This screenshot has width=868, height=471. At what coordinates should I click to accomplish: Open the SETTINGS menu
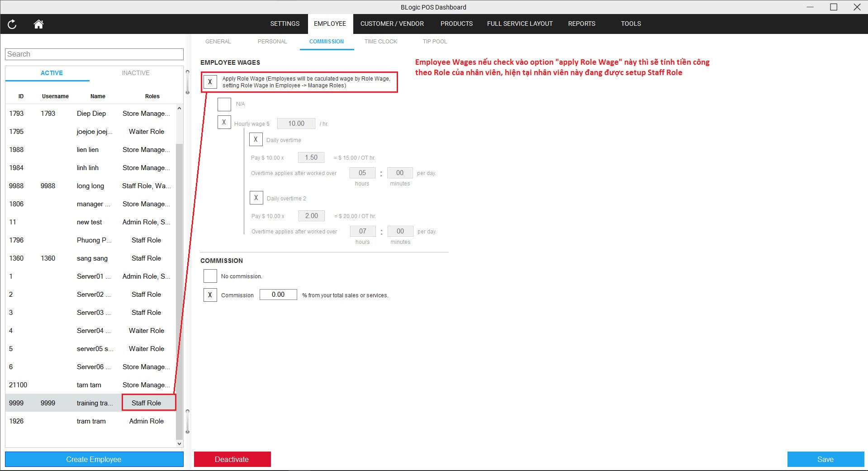click(x=285, y=24)
